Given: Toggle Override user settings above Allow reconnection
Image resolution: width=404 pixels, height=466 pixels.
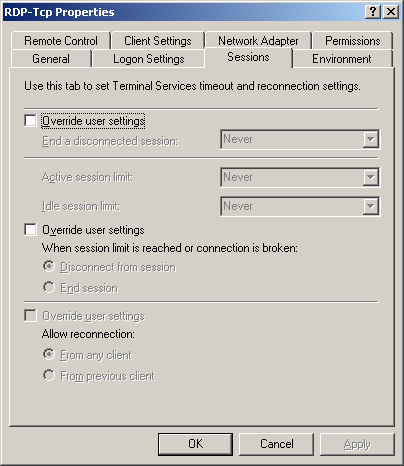Looking at the screenshot, I should (30, 316).
